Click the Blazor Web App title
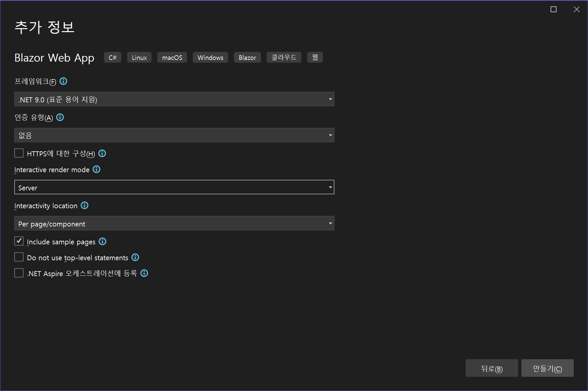This screenshot has height=391, width=588. [54, 58]
